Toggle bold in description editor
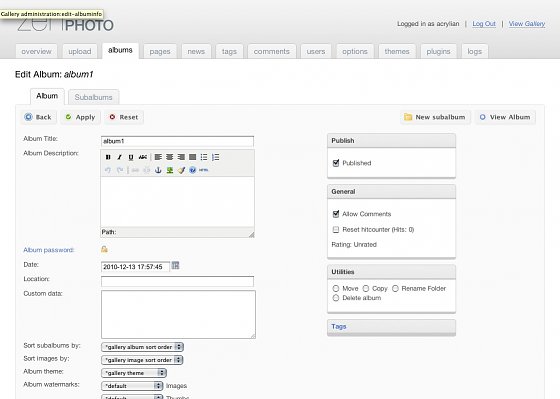Screen dimensions: 560x399 pyautogui.click(x=108, y=157)
